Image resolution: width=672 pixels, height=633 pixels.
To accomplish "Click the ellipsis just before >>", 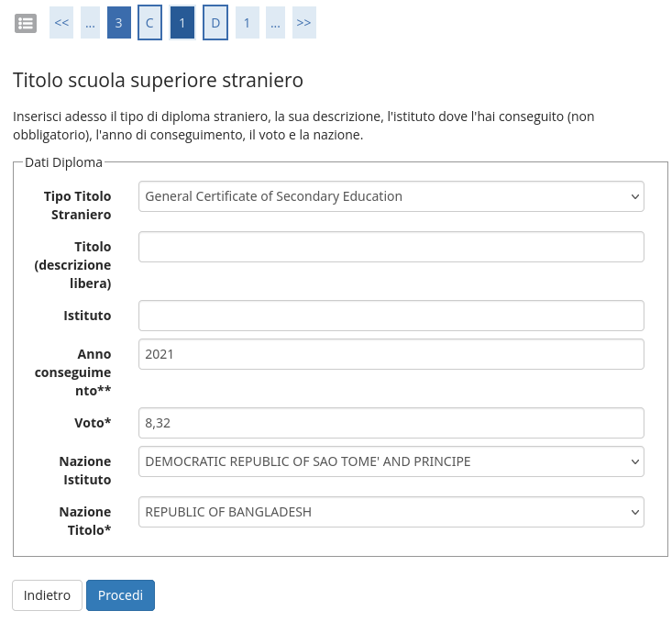I will pos(276,23).
